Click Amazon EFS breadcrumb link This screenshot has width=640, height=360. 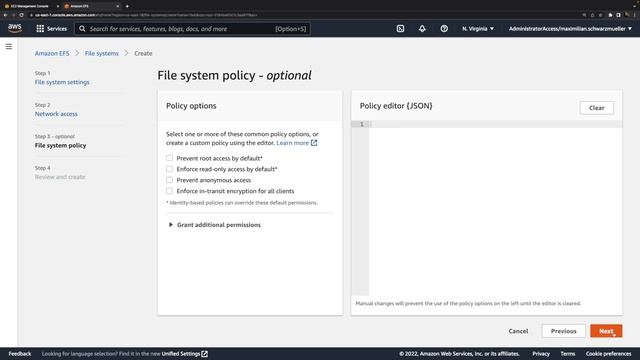click(52, 53)
